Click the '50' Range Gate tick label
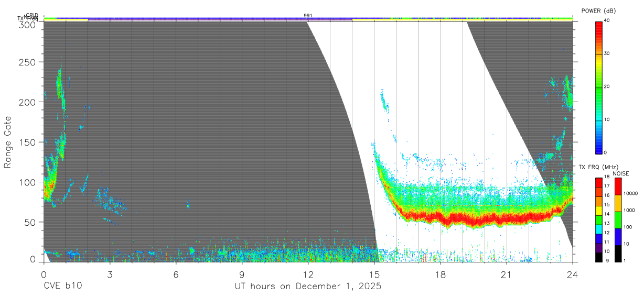Image resolution: width=644 pixels, height=297 pixels. (x=30, y=222)
